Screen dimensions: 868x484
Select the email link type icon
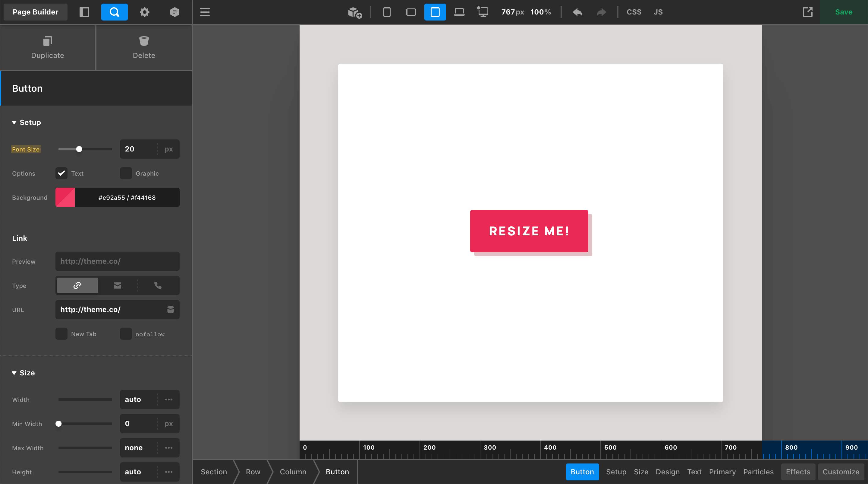pyautogui.click(x=117, y=285)
